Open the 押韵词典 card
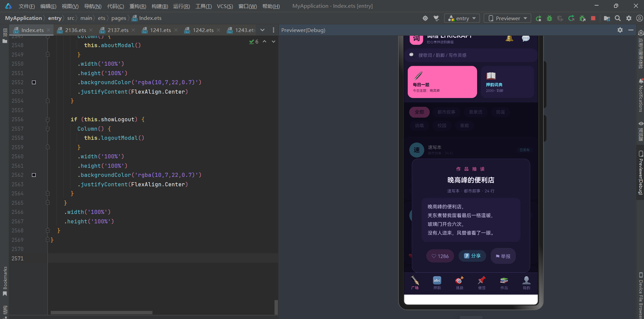 pyautogui.click(x=507, y=82)
